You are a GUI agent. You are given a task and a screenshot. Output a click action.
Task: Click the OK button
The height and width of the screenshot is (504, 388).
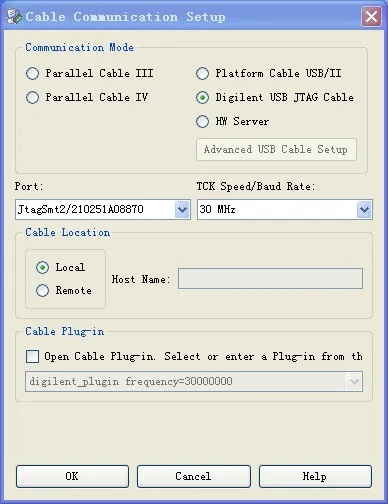(72, 476)
